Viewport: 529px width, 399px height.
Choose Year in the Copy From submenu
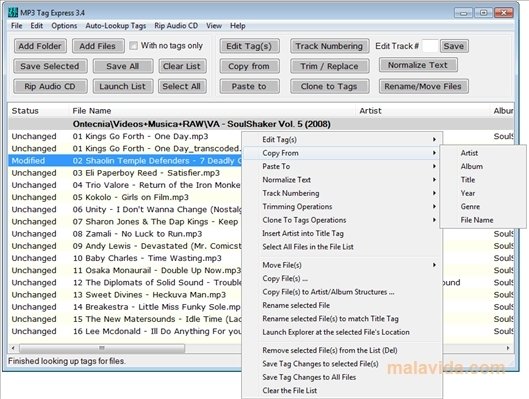point(483,193)
